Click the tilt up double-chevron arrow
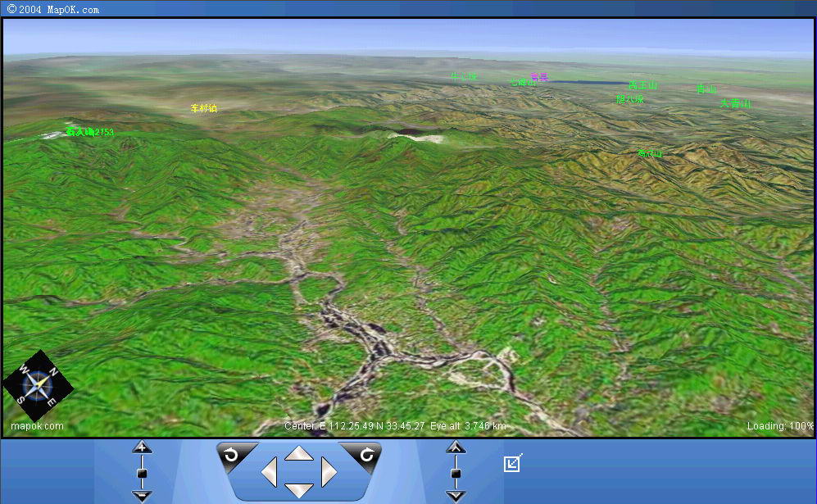 456,447
